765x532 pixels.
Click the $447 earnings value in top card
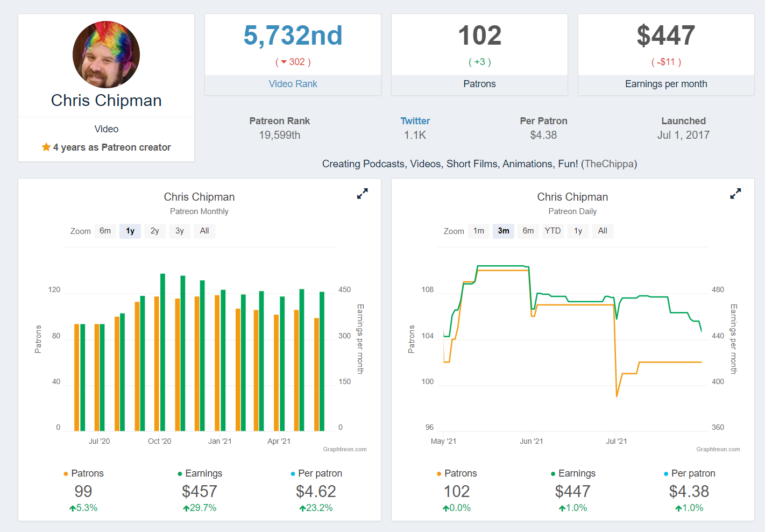click(666, 36)
